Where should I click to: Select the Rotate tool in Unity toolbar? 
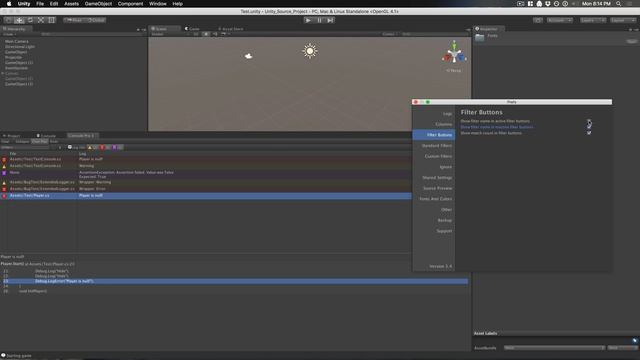pos(30,20)
